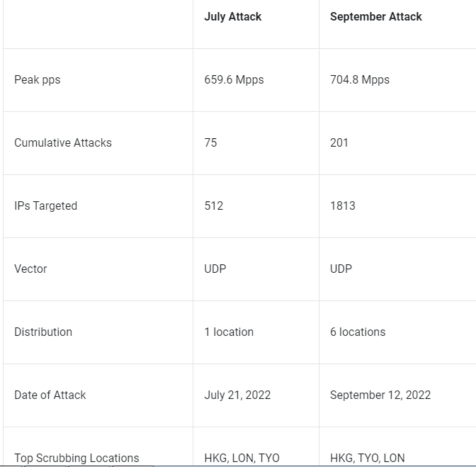This screenshot has height=467, width=476.
Task: Click the September Attack column header
Action: click(x=376, y=17)
